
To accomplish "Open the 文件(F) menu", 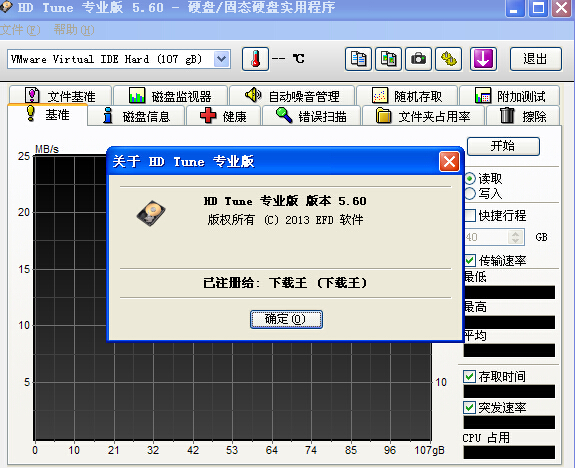I will tap(20, 30).
